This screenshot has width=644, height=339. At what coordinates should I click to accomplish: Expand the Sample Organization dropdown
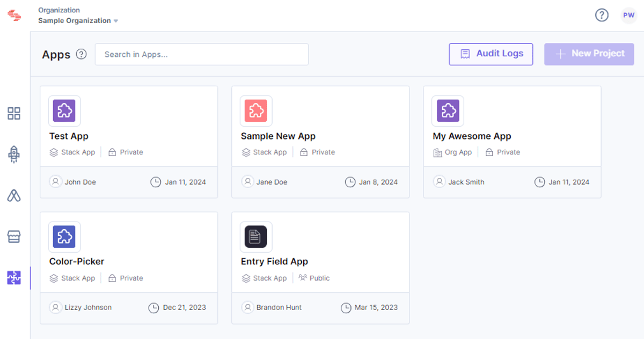click(x=78, y=20)
